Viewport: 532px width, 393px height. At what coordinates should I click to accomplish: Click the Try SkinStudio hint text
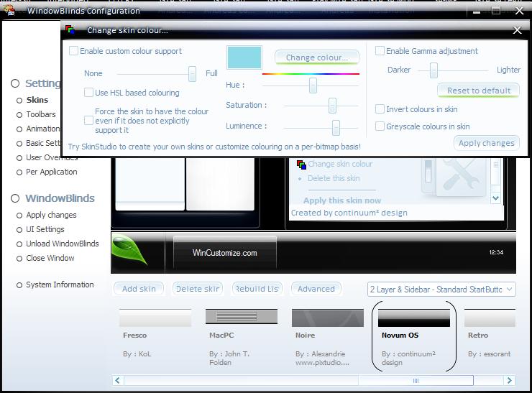point(214,147)
